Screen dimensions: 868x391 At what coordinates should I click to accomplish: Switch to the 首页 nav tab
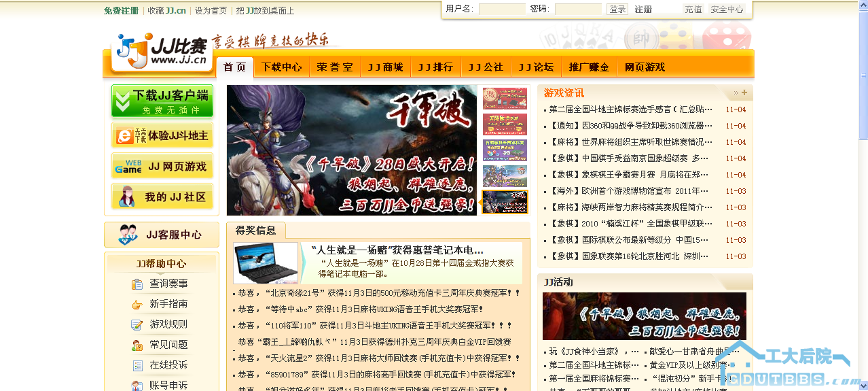(x=234, y=67)
